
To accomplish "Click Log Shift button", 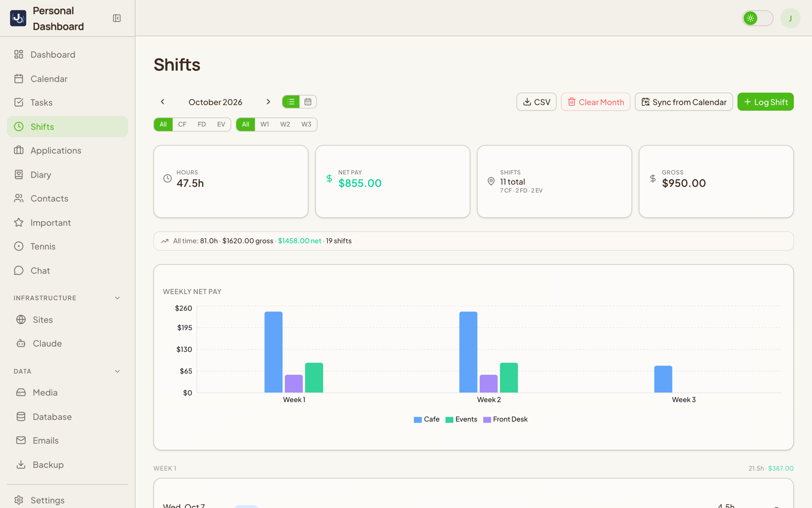I will coord(765,102).
